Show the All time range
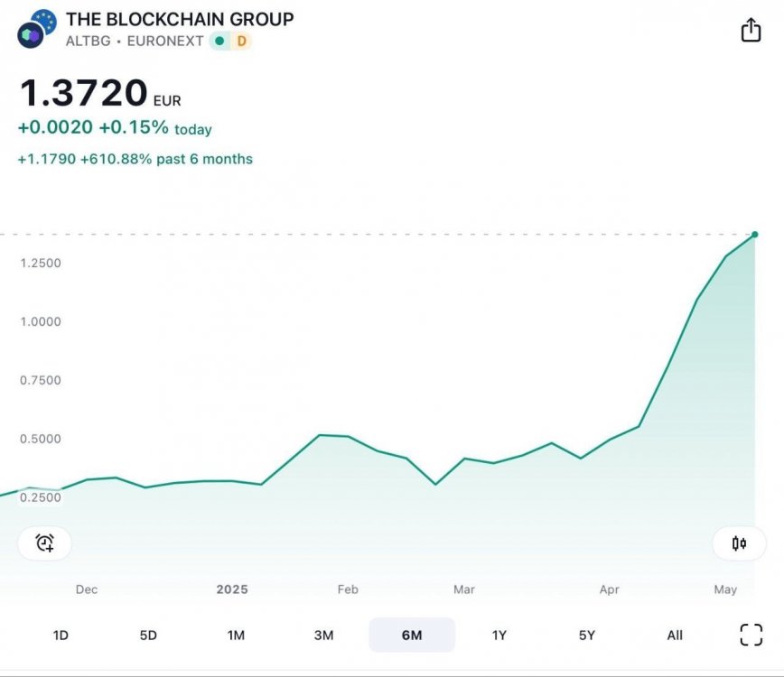The height and width of the screenshot is (677, 784). coord(675,635)
